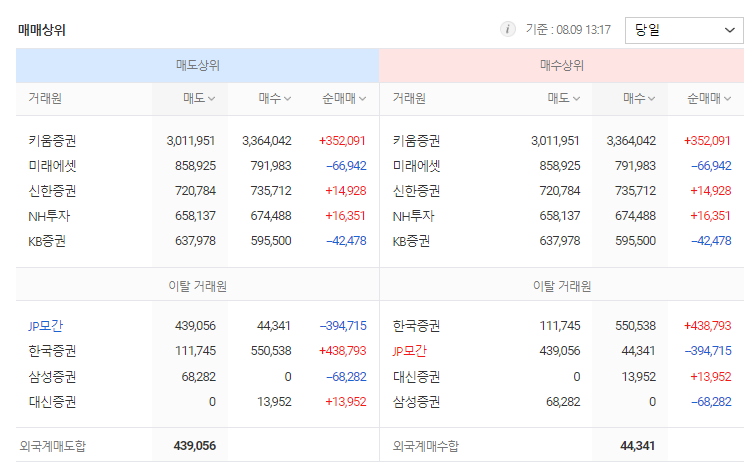756x465 pixels.
Task: Click the 거래원 column header in 매도상위
Action: coord(45,98)
